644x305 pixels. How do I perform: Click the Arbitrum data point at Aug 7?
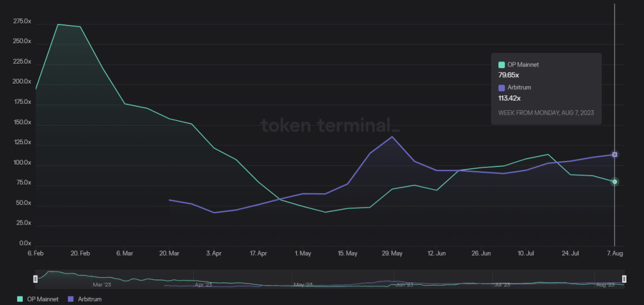click(615, 154)
